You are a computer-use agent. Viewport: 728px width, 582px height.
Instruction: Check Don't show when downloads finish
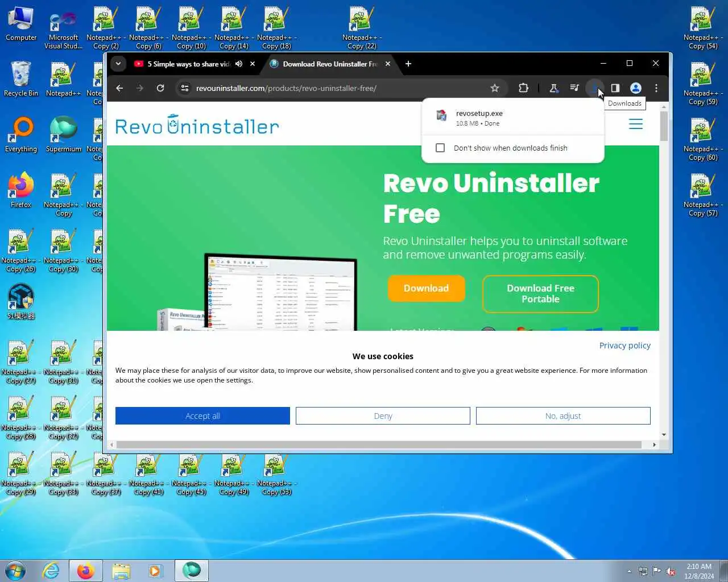pos(440,148)
